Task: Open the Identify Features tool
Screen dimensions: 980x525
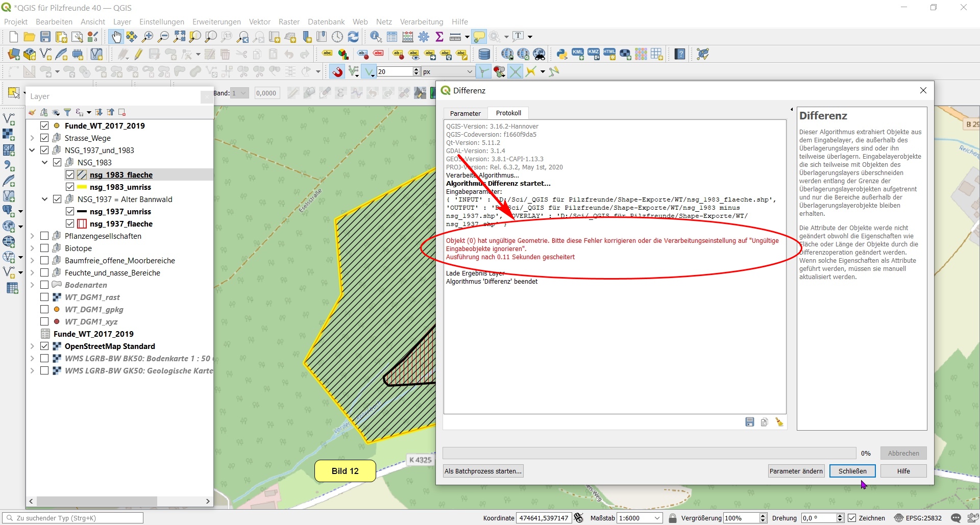Action: [376, 37]
